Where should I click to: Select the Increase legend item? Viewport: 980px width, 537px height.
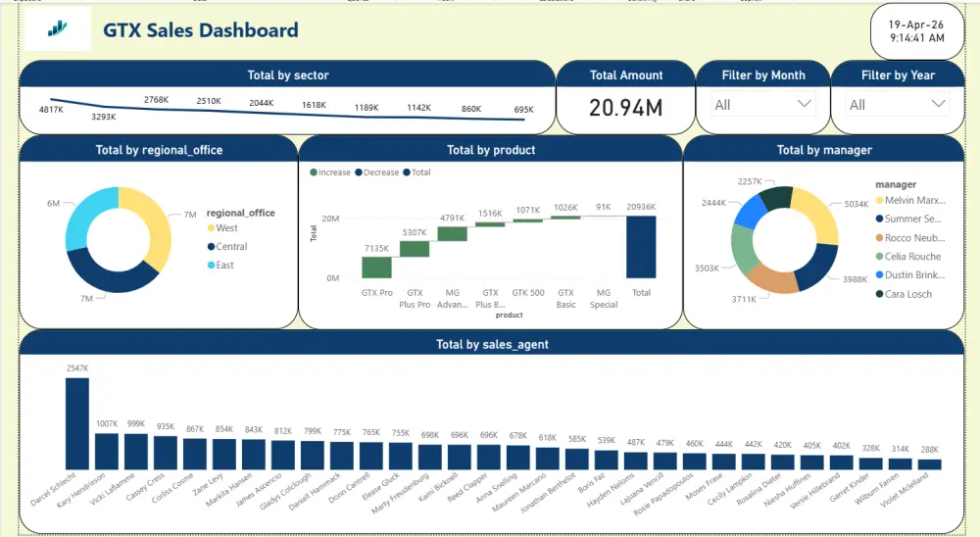click(330, 172)
